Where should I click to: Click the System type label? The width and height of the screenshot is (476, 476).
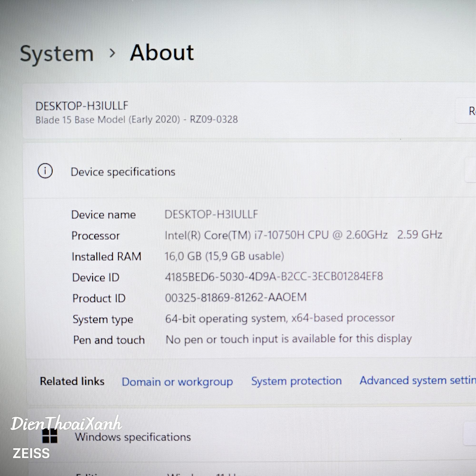[103, 320]
